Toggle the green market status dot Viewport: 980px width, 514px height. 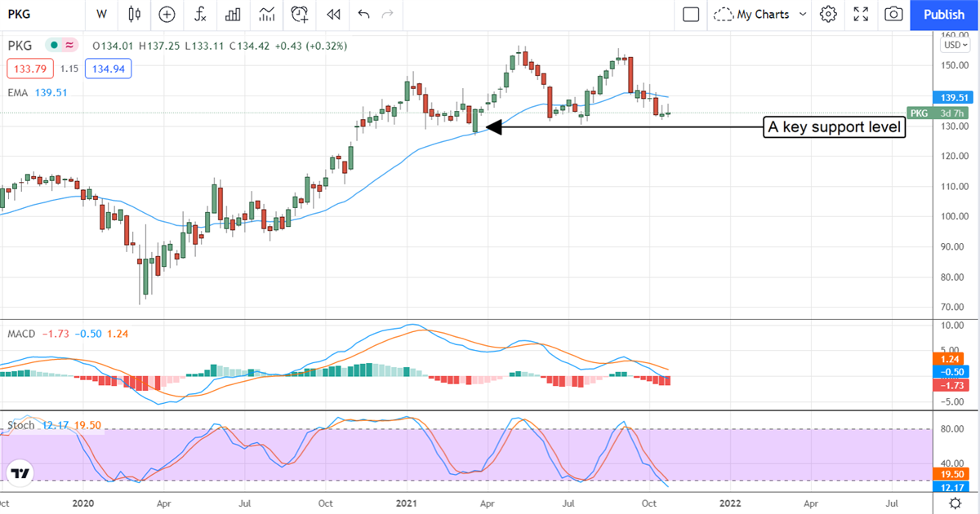pos(54,46)
